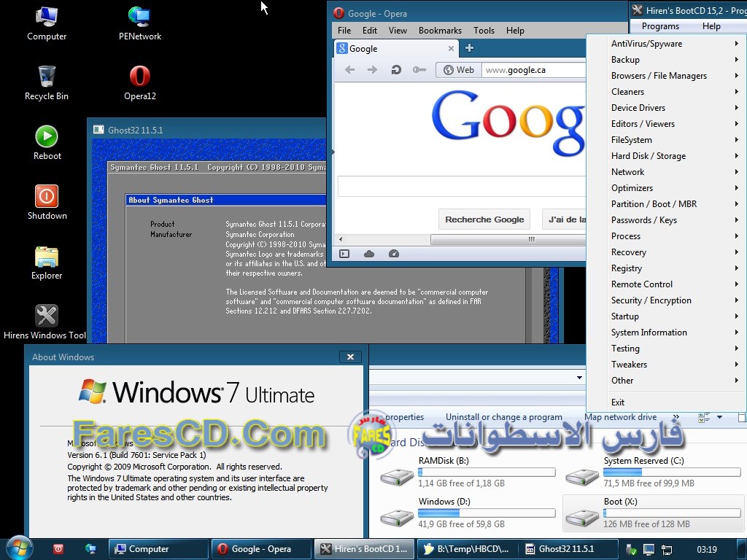
Task: Click the Opera Turbo speedometer icon
Action: [x=393, y=254]
